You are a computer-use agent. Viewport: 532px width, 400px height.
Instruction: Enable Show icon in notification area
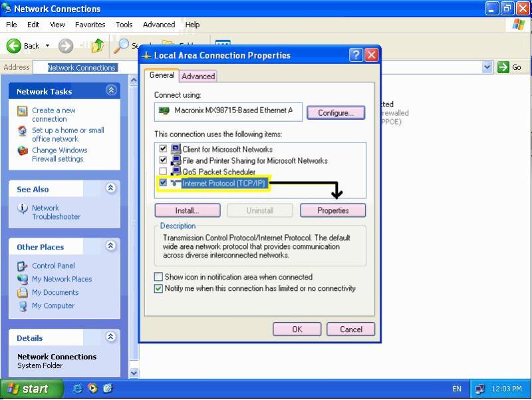(x=158, y=277)
